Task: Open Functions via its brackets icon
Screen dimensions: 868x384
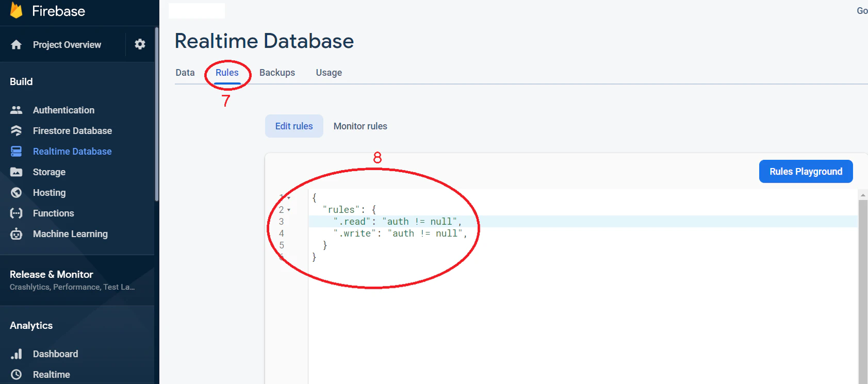Action: (17, 213)
